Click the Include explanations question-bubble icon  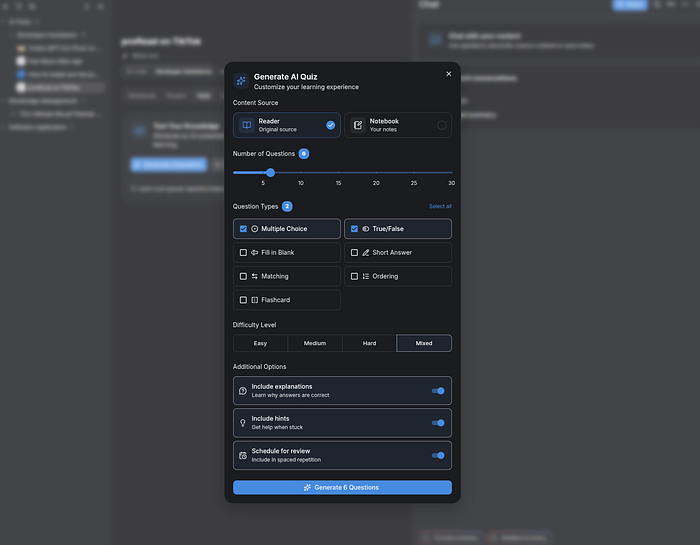(x=243, y=391)
